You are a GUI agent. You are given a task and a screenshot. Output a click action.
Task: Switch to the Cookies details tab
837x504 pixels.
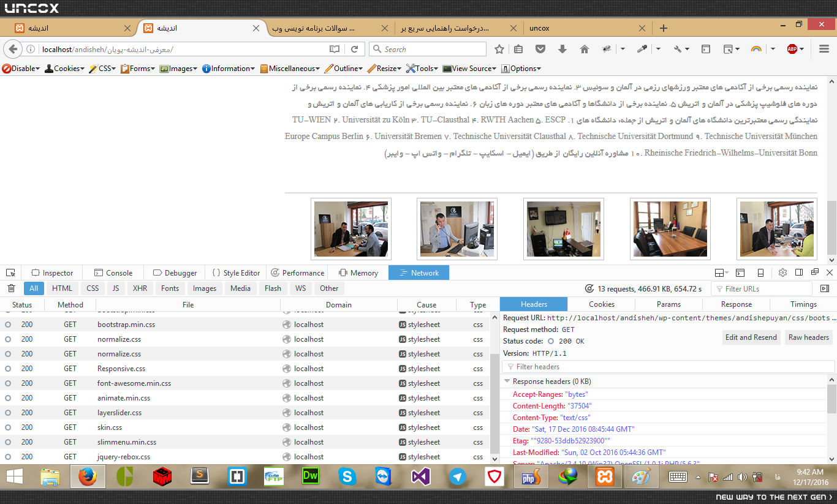click(x=602, y=304)
